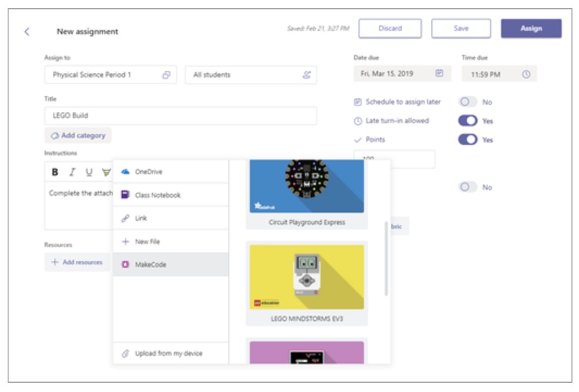Click the Assign button
Image resolution: width=579 pixels, height=392 pixels.
pyautogui.click(x=531, y=28)
